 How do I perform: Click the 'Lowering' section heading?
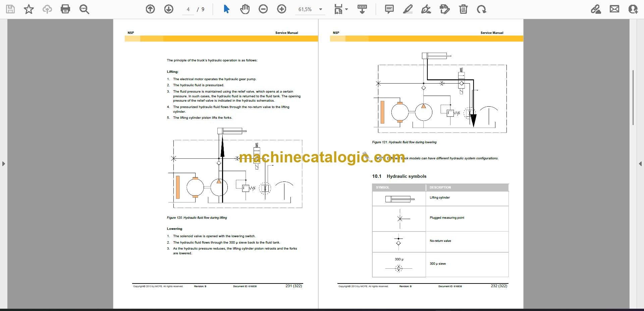coord(174,229)
